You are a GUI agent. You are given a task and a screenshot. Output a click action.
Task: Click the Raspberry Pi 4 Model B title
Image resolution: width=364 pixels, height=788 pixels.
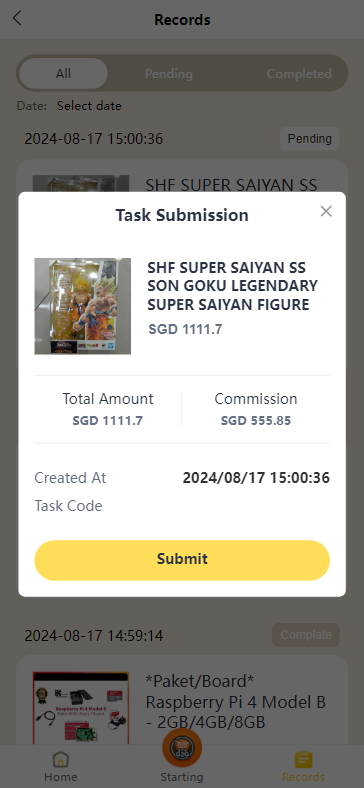tap(236, 702)
